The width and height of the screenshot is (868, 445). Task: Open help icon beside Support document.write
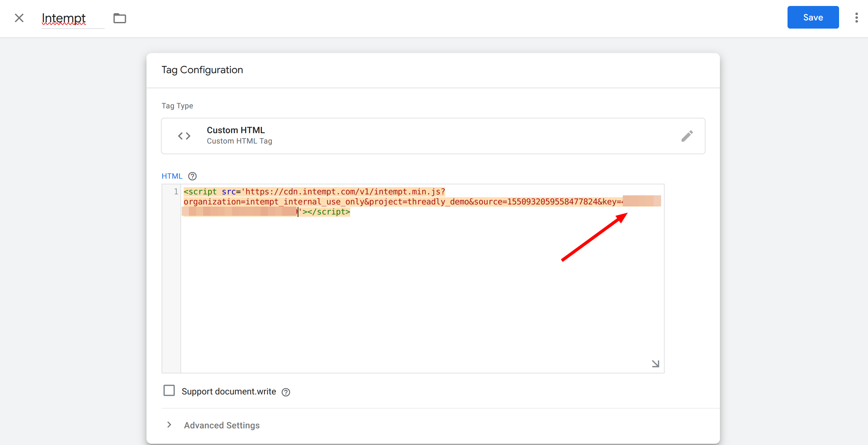coord(286,392)
